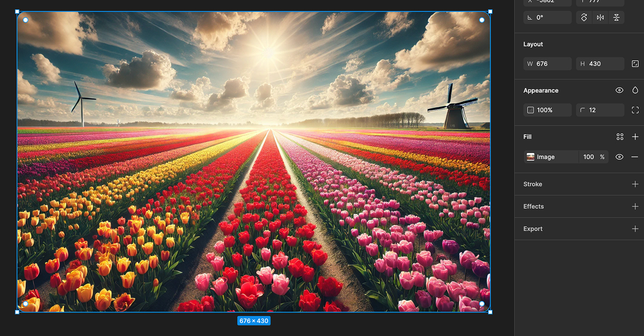This screenshot has width=644, height=336.
Task: Open the blend mode droplet in Appearance
Action: pos(635,90)
